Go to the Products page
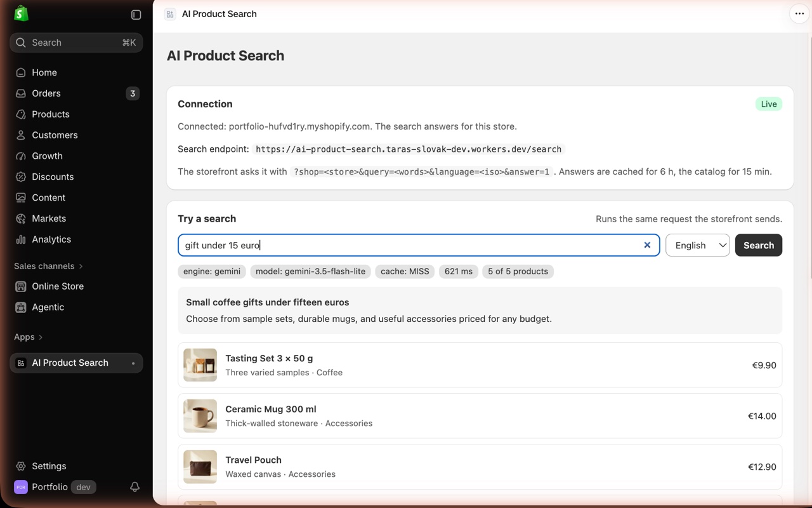The width and height of the screenshot is (812, 508). click(76, 114)
